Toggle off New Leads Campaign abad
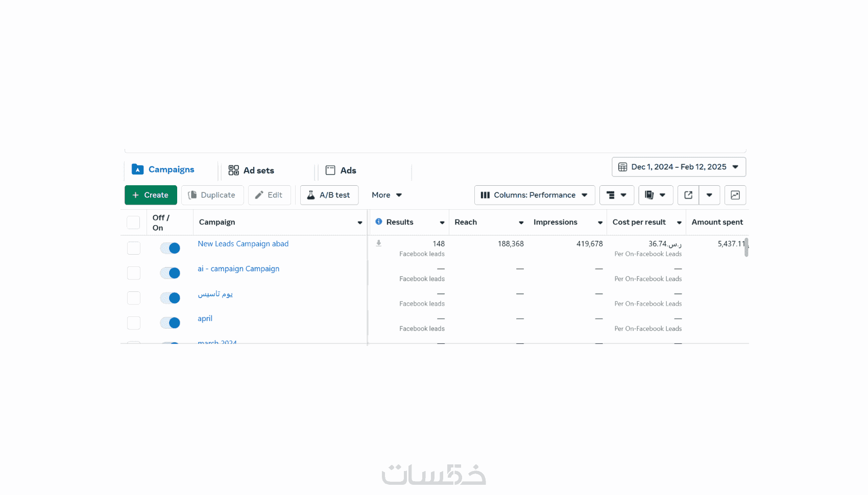868x495 pixels. (170, 248)
